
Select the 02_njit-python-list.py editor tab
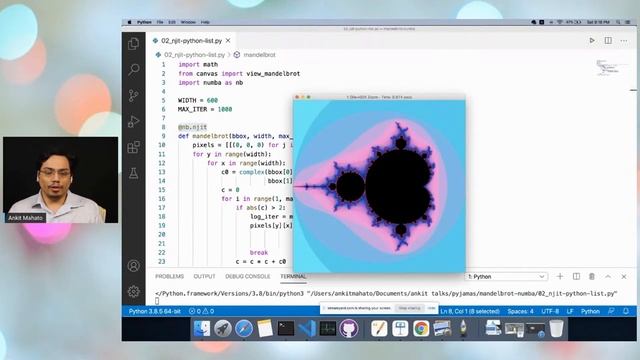[x=191, y=40]
